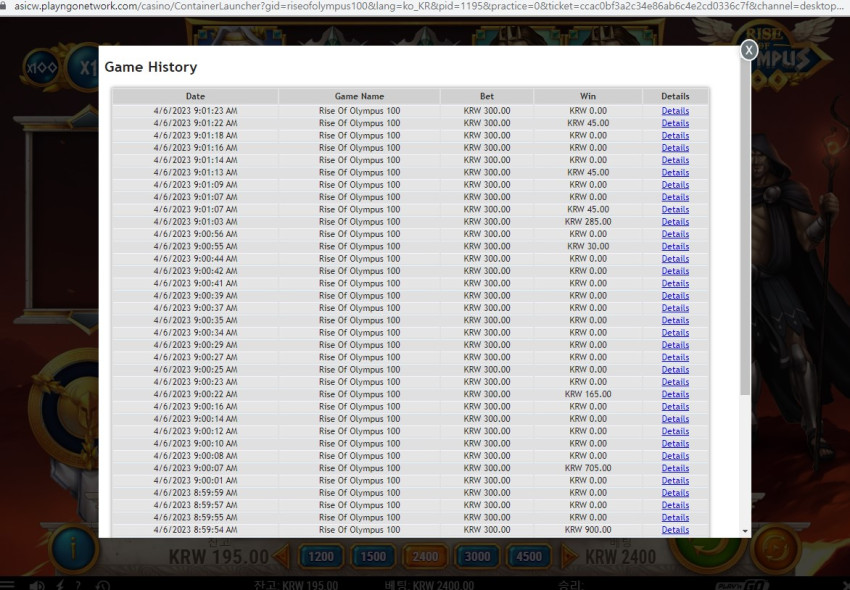Open the hamburger menu in bottom bar
The image size is (850, 590).
click(8, 585)
